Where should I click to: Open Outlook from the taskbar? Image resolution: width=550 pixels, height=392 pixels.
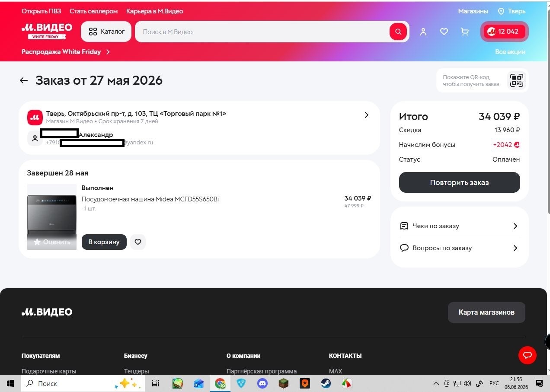pos(199,383)
